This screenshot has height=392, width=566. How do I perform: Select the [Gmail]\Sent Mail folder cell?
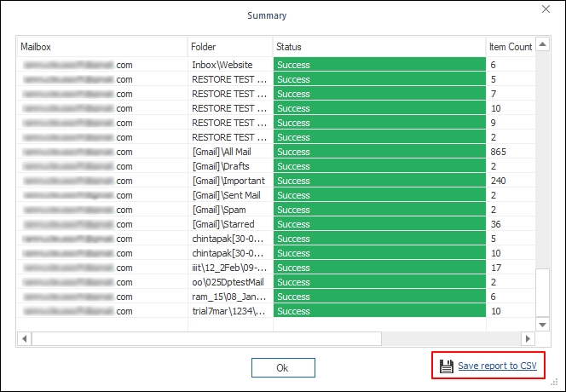pos(228,195)
